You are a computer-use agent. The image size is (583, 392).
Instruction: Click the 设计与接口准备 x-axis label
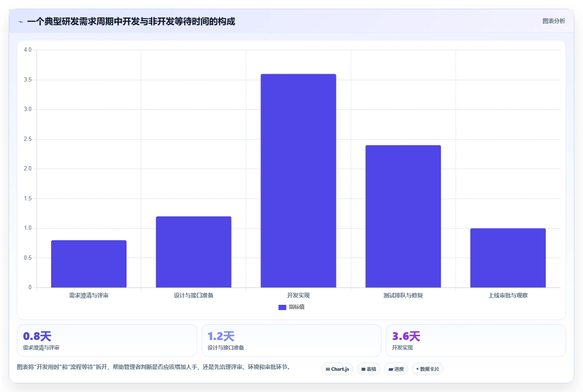tap(194, 295)
